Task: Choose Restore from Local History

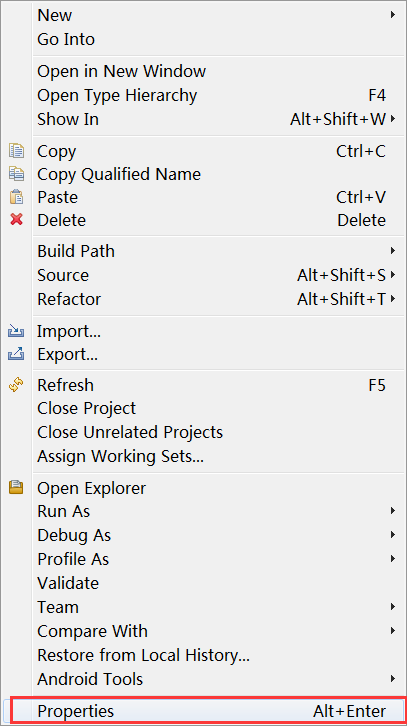Action: (x=144, y=655)
